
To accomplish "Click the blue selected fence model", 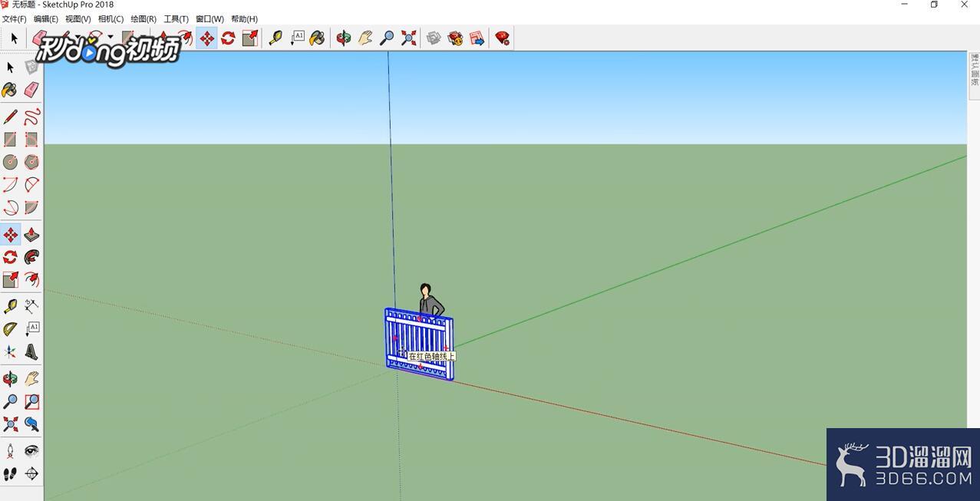I will coord(419,344).
